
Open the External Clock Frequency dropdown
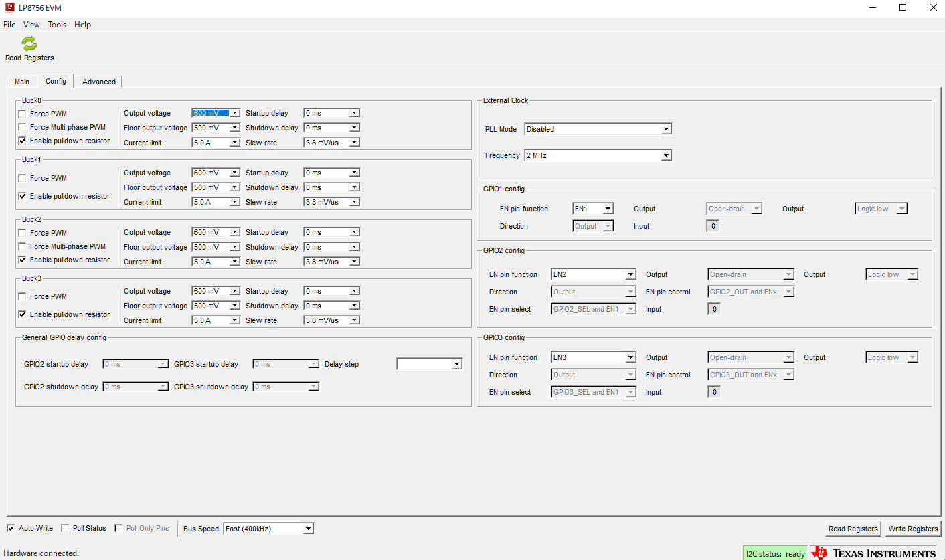click(x=598, y=155)
